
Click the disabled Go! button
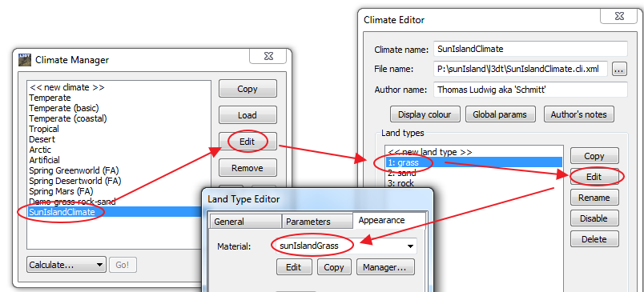(123, 265)
